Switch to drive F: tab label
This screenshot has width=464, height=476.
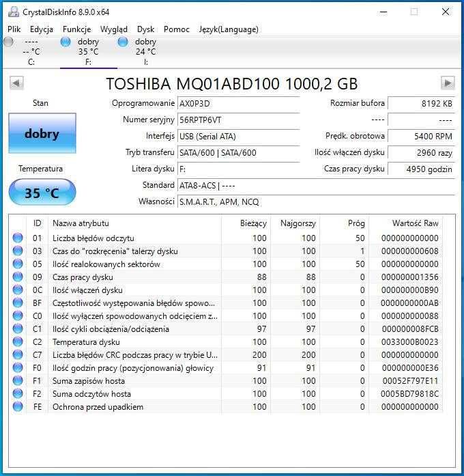coord(88,62)
